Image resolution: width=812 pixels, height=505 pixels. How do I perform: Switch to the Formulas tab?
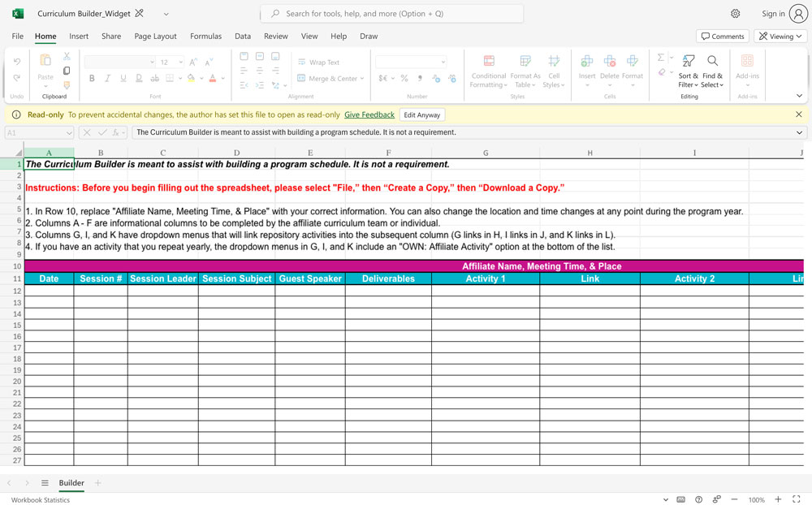coord(205,37)
